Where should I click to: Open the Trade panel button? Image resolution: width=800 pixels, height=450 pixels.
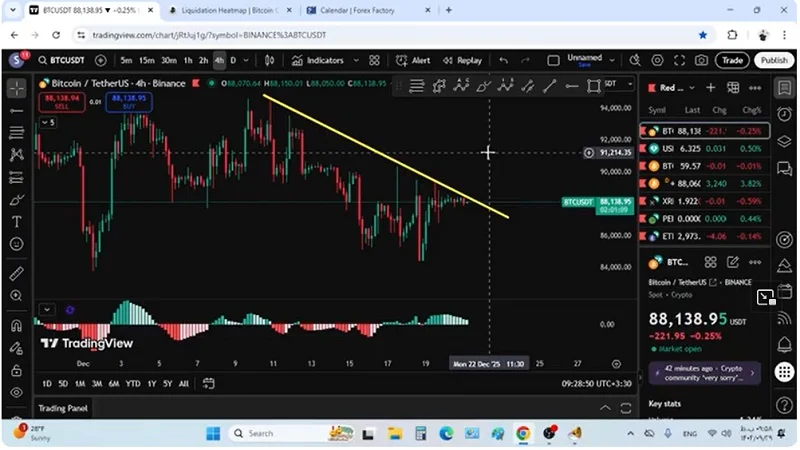[732, 60]
